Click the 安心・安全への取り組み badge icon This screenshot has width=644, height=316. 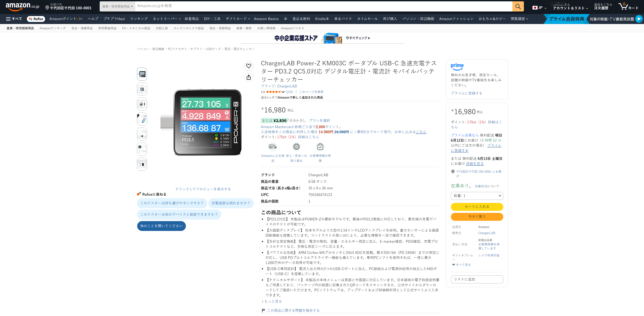tap(296, 147)
